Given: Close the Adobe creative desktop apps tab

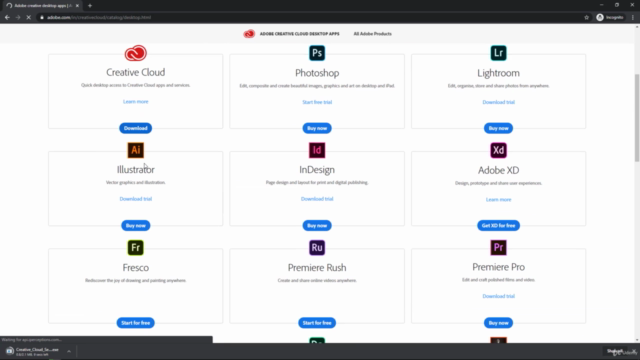Looking at the screenshot, I should pyautogui.click(x=77, y=6).
